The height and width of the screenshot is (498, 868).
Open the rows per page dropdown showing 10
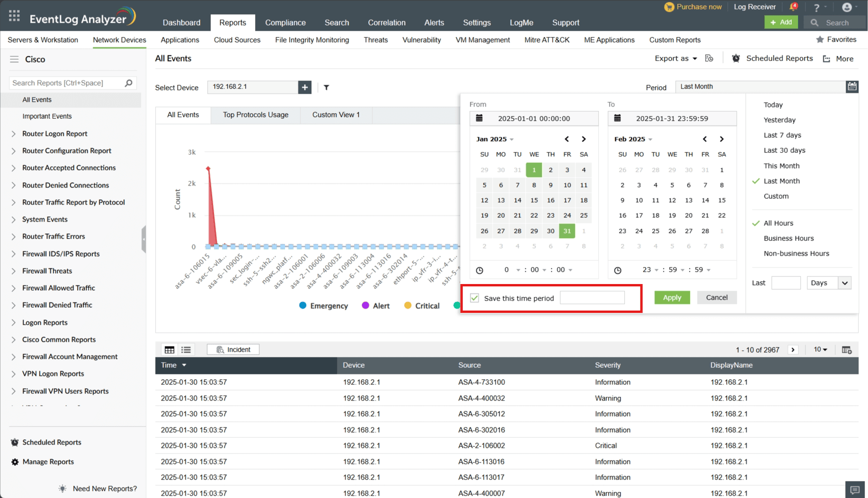[821, 350]
